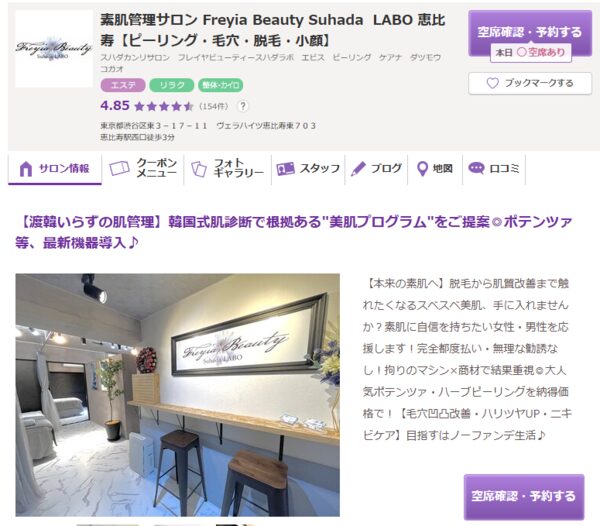Click top 空席確認・予約する button
This screenshot has height=526, width=600.
530,33
